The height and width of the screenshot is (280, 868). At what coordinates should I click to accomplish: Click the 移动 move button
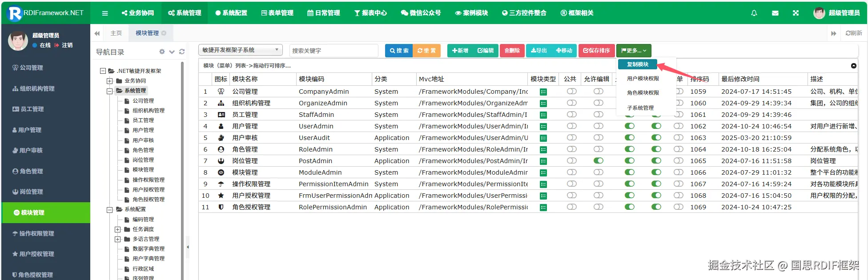coord(564,51)
